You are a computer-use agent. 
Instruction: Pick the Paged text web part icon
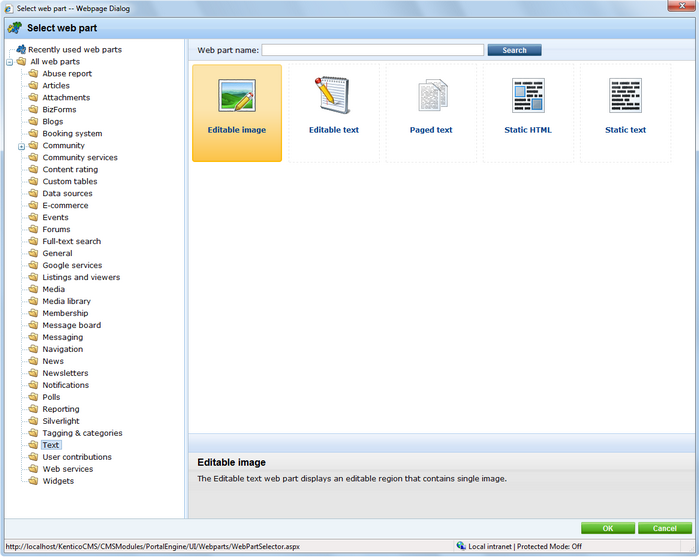pos(431,96)
